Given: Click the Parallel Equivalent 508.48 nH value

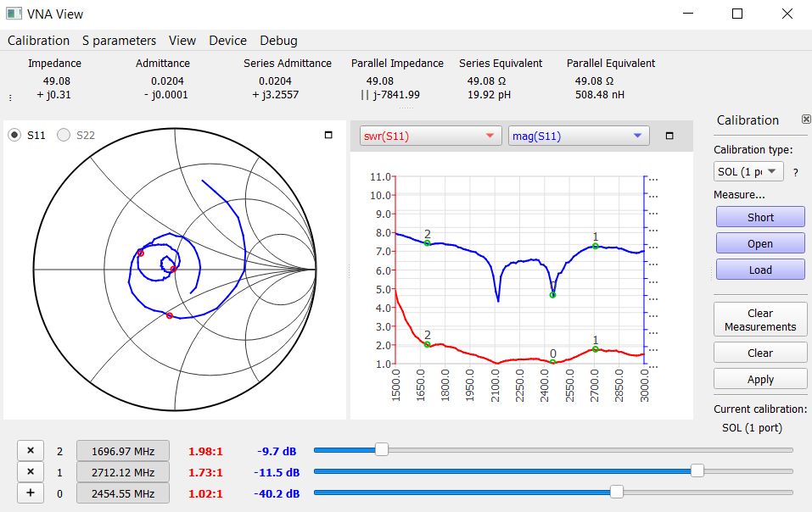Looking at the screenshot, I should tap(600, 95).
